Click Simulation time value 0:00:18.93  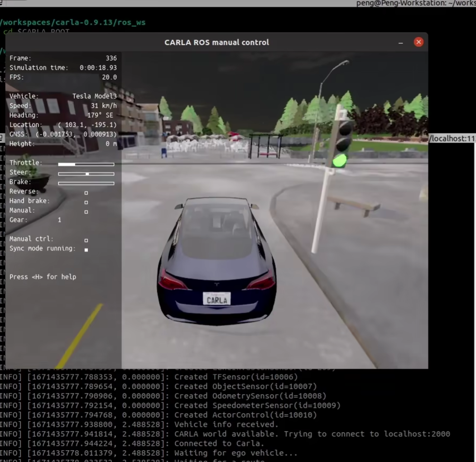tap(98, 67)
